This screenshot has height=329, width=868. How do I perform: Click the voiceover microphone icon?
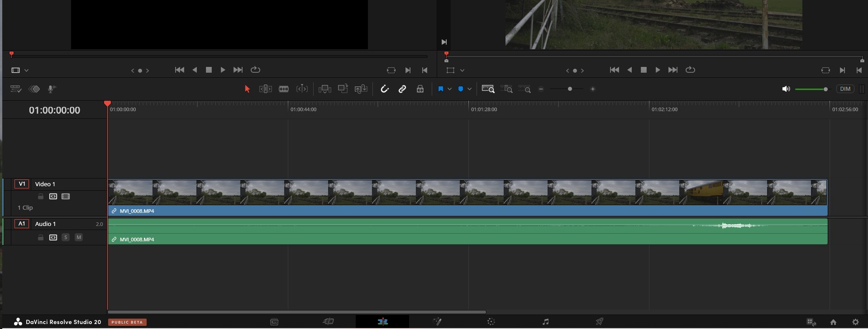[x=52, y=89]
